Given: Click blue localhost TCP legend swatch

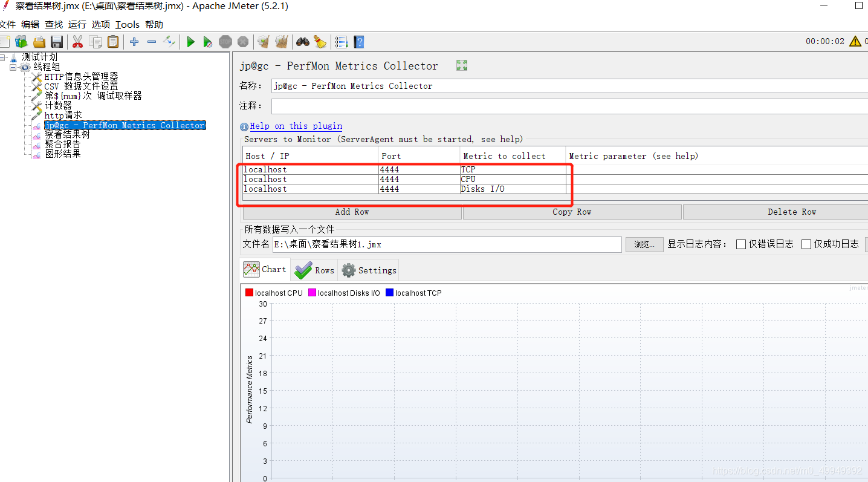Looking at the screenshot, I should pyautogui.click(x=389, y=293).
